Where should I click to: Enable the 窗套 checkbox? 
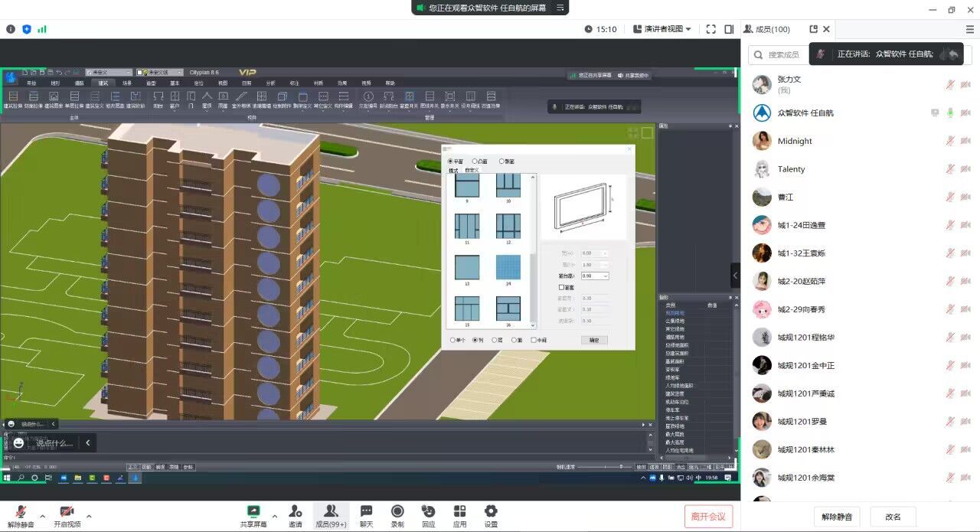(x=561, y=287)
